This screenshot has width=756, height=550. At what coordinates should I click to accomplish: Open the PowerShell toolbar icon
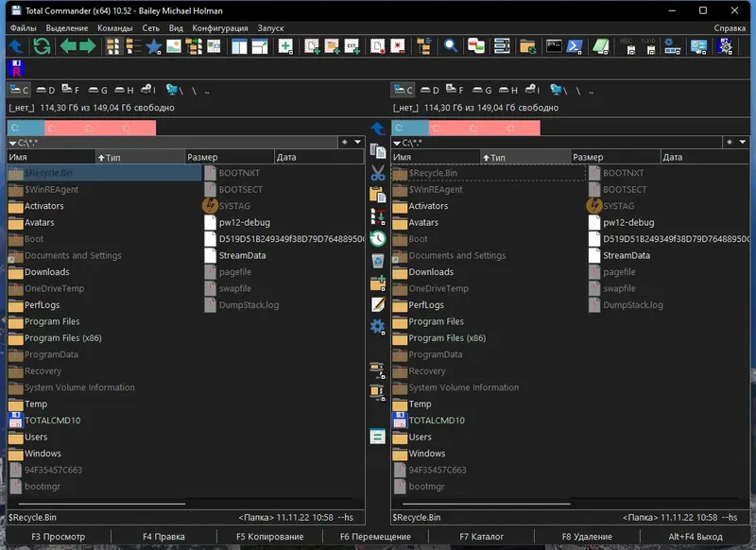point(575,46)
